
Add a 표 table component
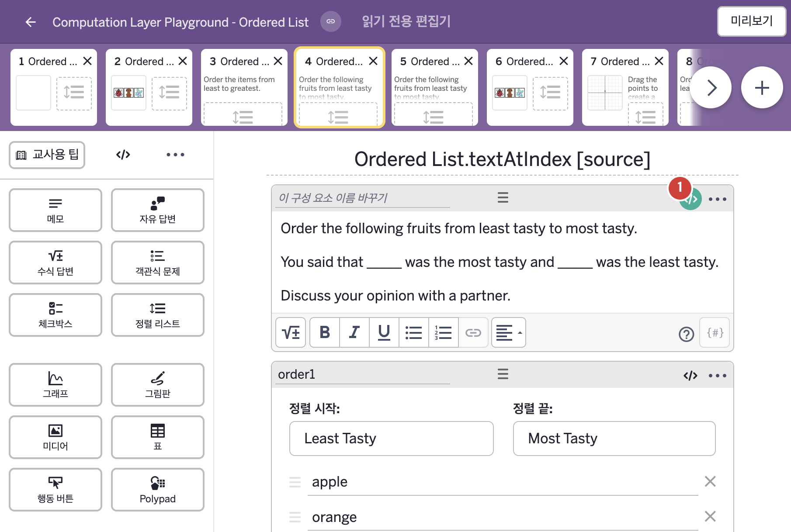(x=158, y=437)
